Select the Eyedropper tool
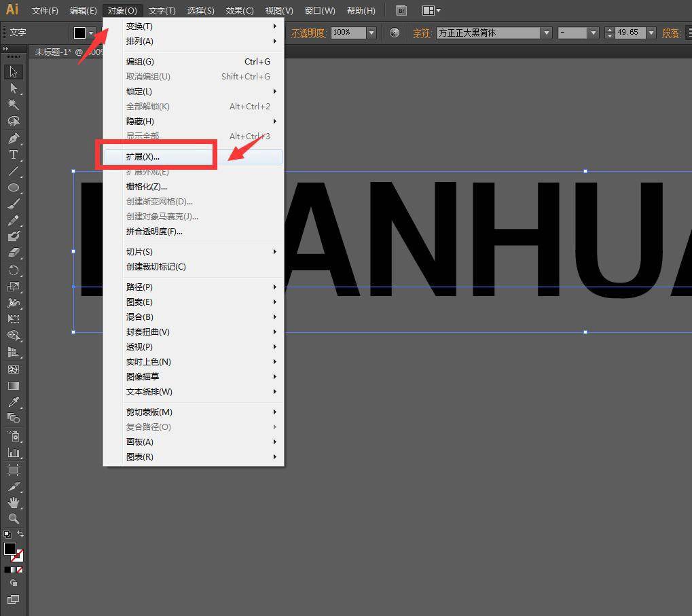Screen dimensions: 692x616 pyautogui.click(x=13, y=402)
